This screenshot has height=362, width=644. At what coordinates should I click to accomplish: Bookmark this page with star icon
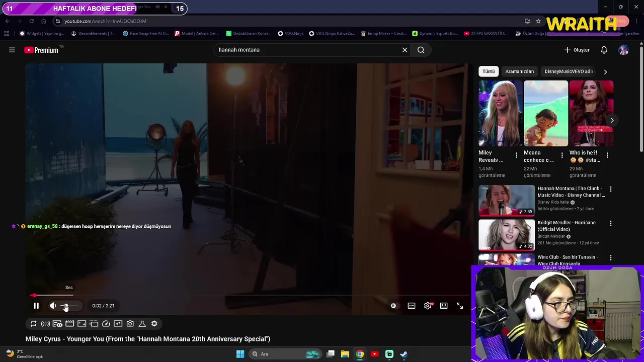[538, 21]
